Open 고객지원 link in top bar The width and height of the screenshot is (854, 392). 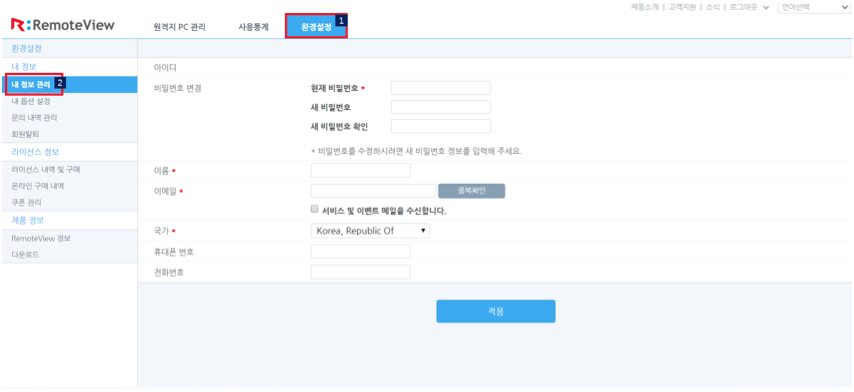682,7
